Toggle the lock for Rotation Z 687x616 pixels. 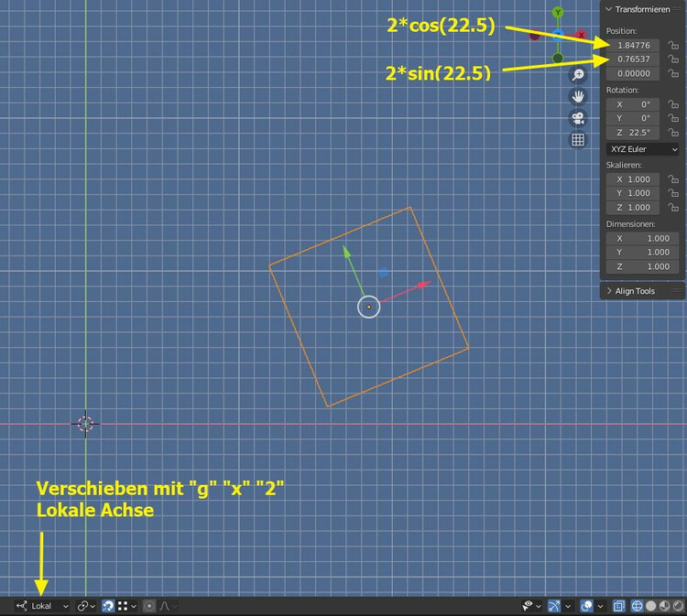pyautogui.click(x=673, y=133)
